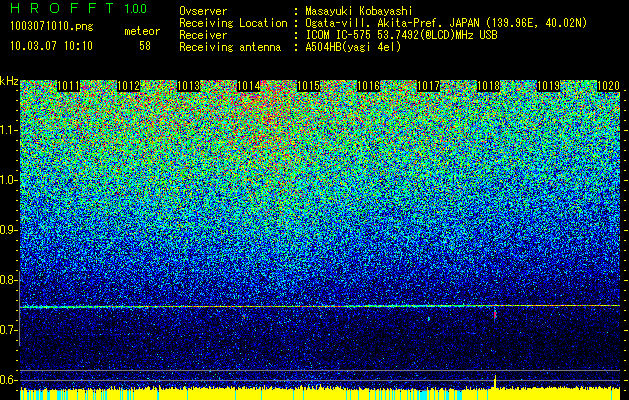The image size is (629, 400).
Task: Click the 1.1 kHz axis label
Action: [x=9, y=130]
